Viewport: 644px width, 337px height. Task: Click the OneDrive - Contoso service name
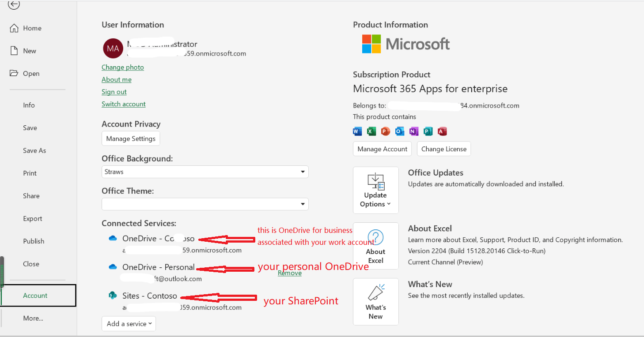pyautogui.click(x=159, y=239)
